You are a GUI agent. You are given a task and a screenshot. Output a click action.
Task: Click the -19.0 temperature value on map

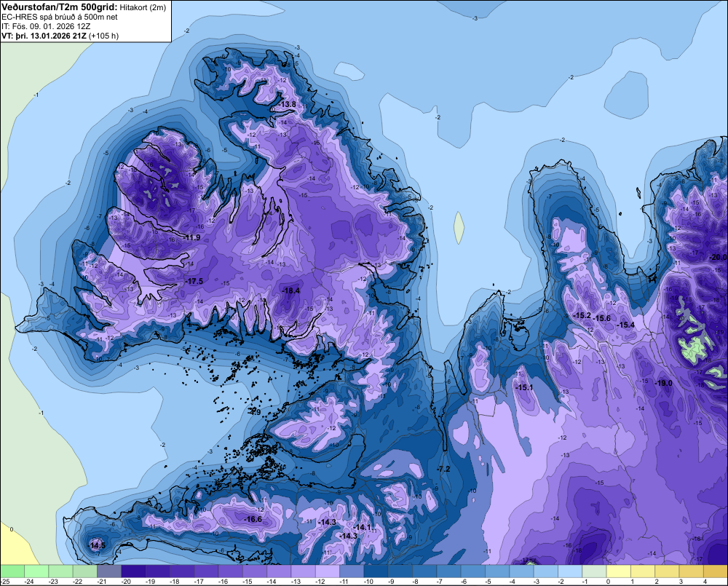click(x=663, y=383)
